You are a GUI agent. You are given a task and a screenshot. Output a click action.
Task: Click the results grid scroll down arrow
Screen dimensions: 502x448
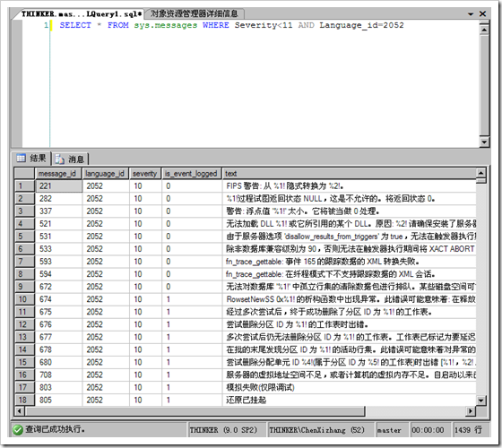[480, 401]
